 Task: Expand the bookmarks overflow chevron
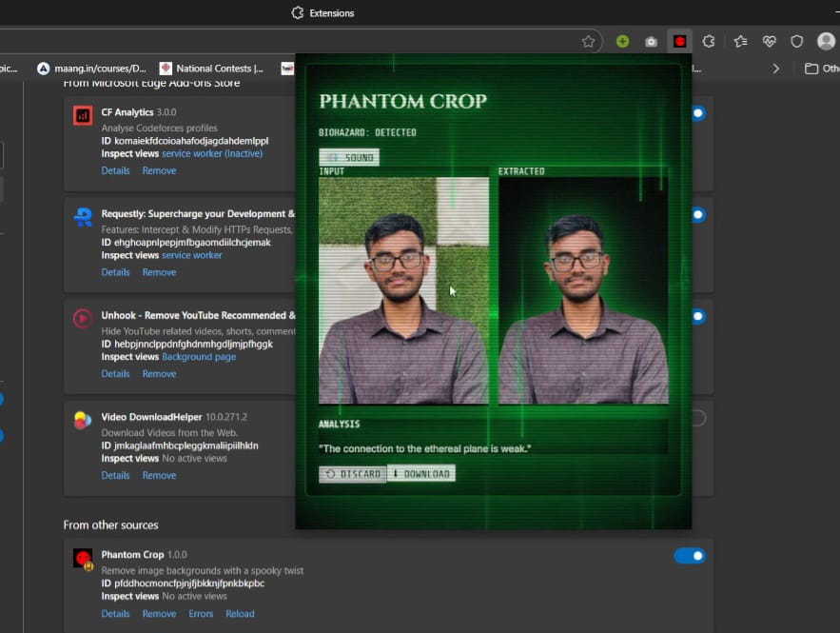coord(775,69)
